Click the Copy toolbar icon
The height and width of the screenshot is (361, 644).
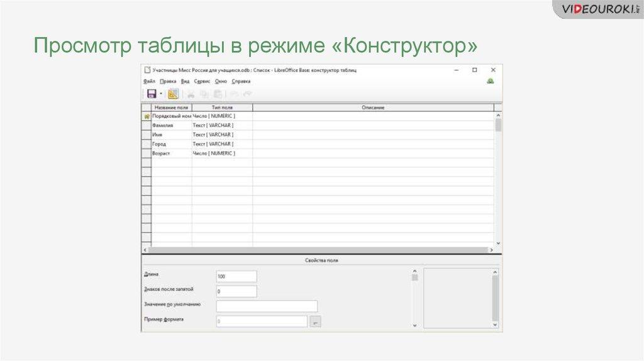click(x=204, y=94)
